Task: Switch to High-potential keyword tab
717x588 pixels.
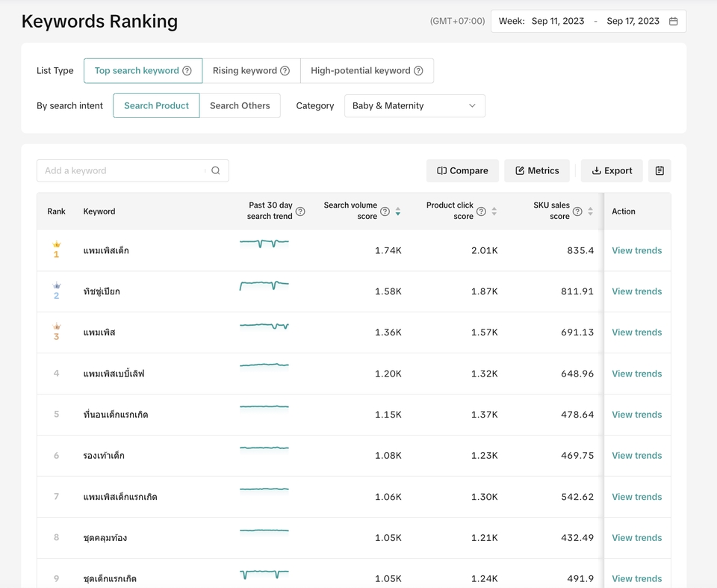Action: [367, 70]
